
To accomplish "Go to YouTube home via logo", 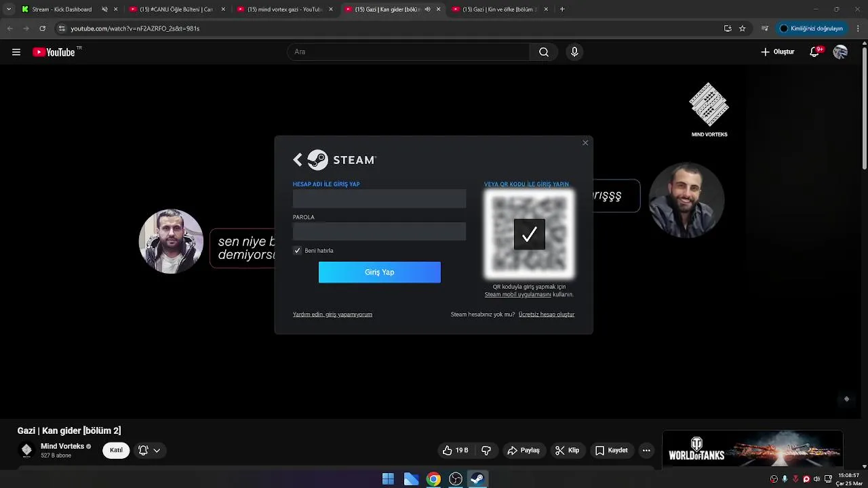I will [54, 52].
